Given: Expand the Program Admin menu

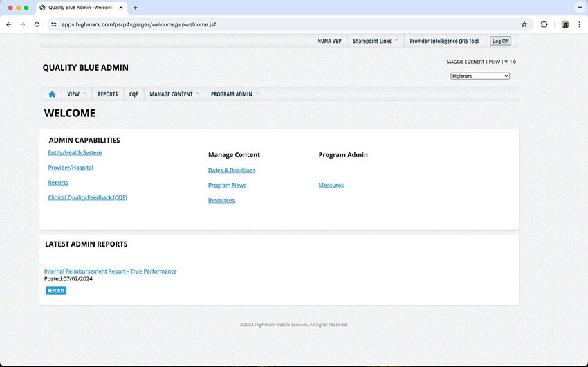Looking at the screenshot, I should coord(235,94).
